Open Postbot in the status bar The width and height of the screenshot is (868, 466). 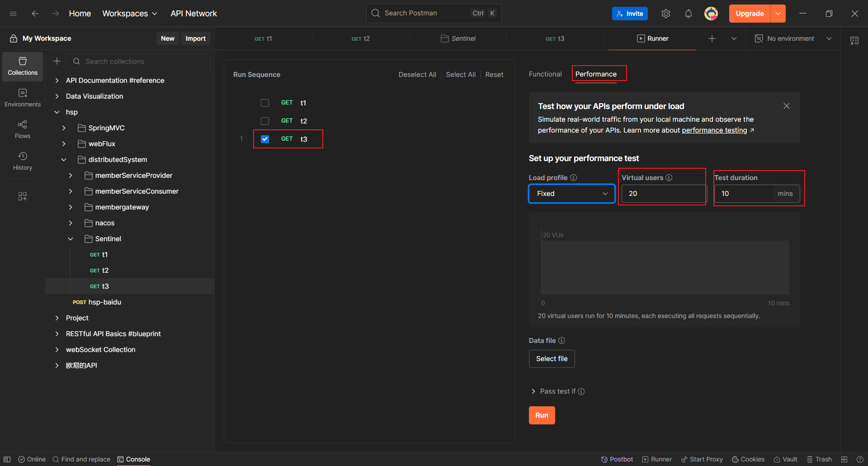pos(617,459)
